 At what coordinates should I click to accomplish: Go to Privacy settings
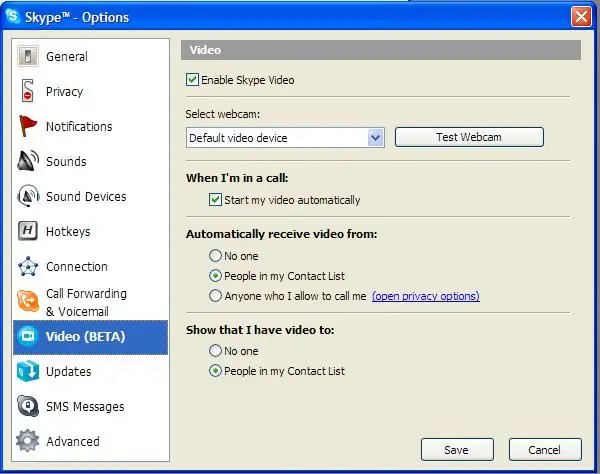[x=91, y=91]
